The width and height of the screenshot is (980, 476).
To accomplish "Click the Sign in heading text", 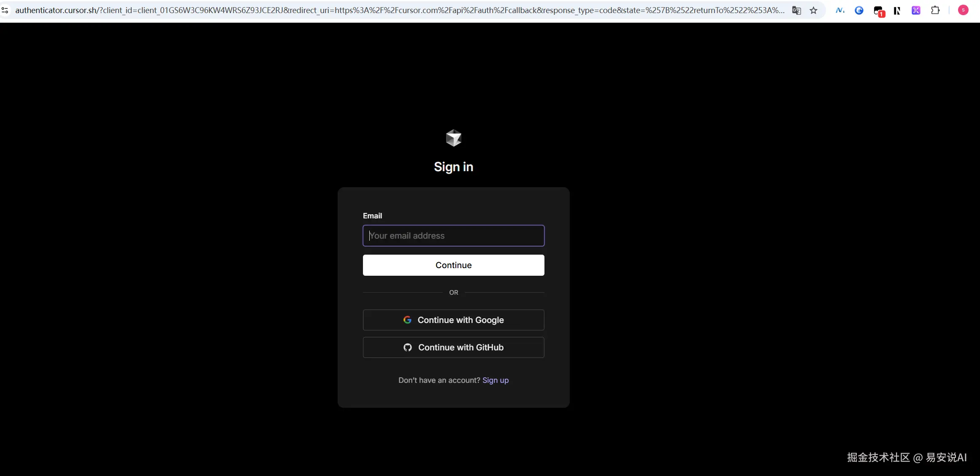I will 454,167.
